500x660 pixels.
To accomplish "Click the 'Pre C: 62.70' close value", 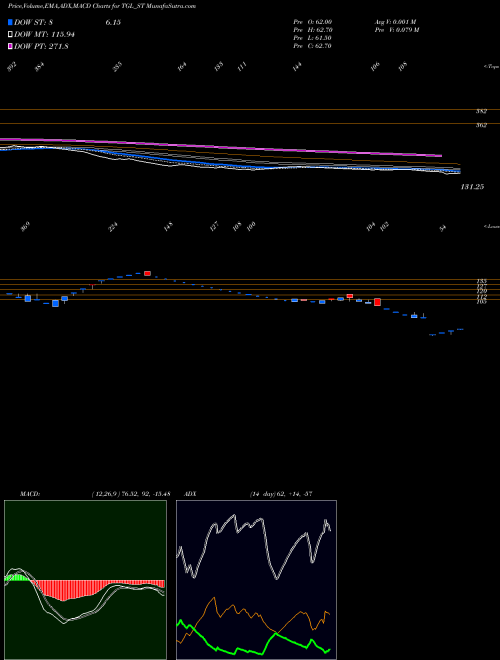I will click(x=313, y=46).
